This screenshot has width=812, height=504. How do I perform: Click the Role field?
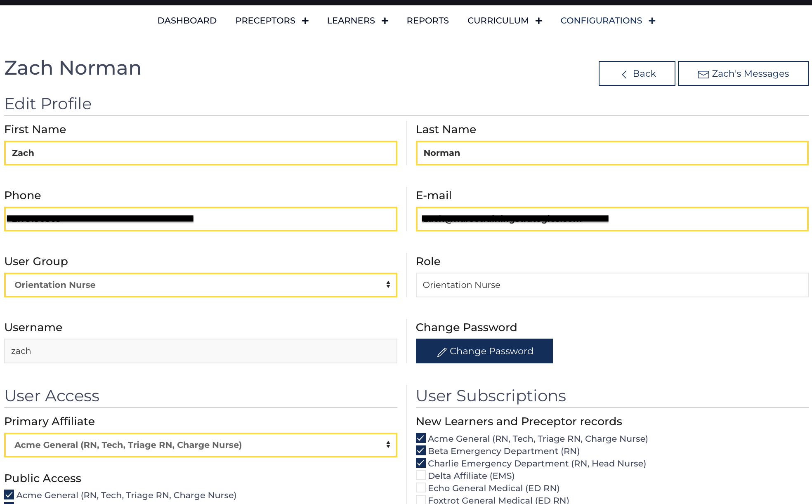click(612, 285)
